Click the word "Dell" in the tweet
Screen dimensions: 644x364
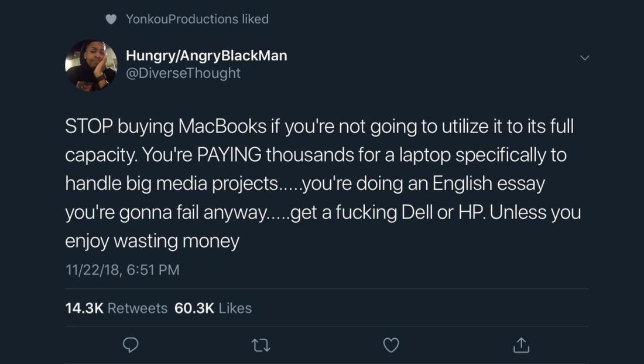(422, 212)
